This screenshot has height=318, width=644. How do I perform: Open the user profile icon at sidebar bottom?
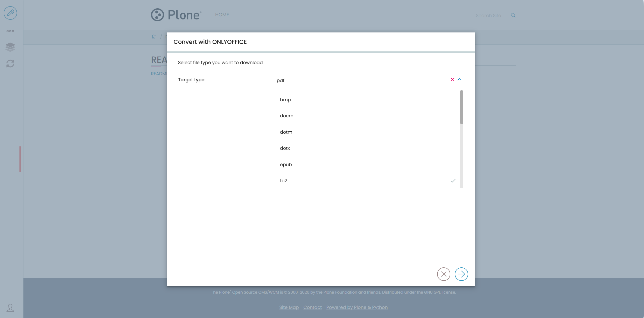coord(10,308)
